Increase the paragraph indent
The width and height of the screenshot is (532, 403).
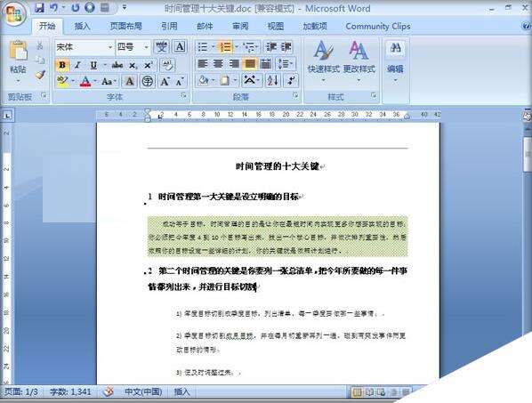point(286,47)
